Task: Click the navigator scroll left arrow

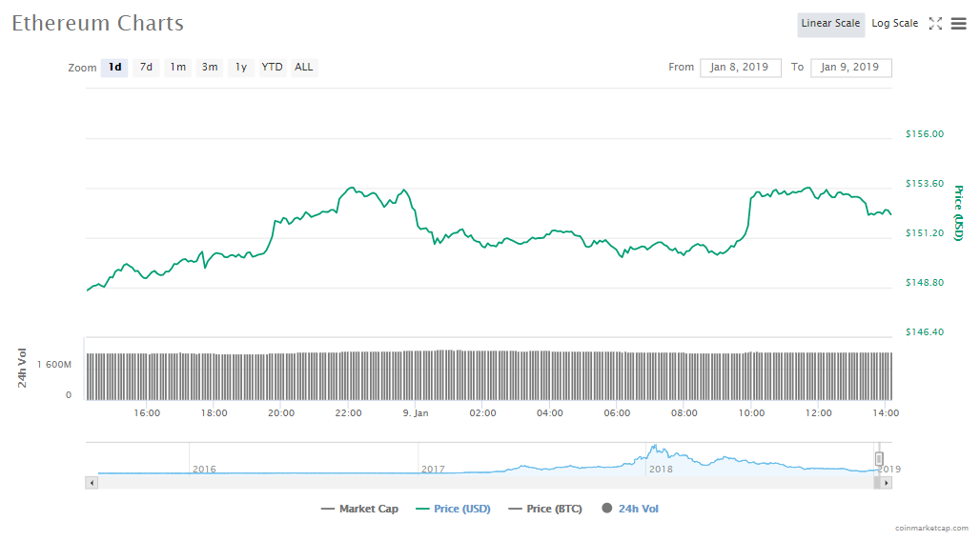Action: click(92, 483)
